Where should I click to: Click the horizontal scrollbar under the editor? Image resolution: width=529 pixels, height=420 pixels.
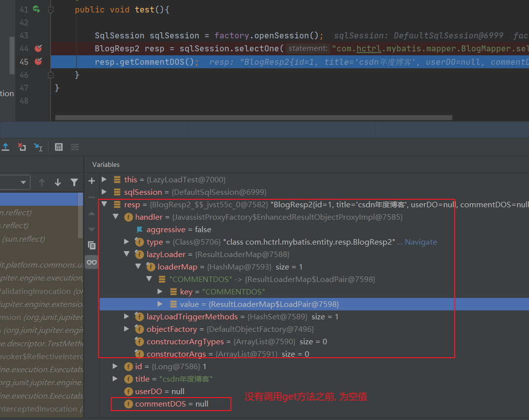(253, 118)
